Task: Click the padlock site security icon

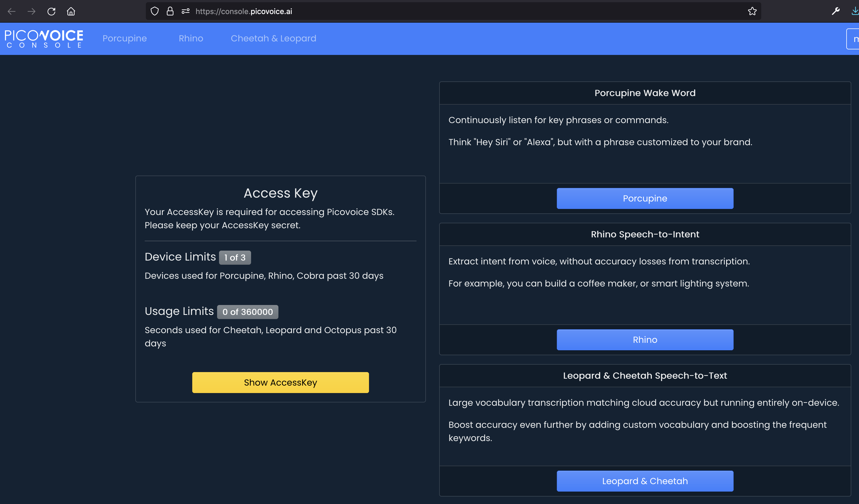Action: coord(170,11)
